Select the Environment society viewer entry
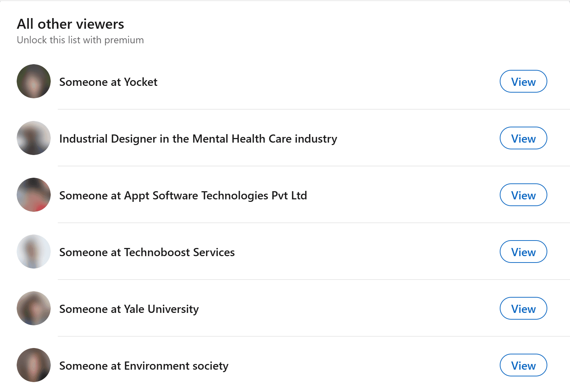The width and height of the screenshot is (570, 392). point(144,365)
